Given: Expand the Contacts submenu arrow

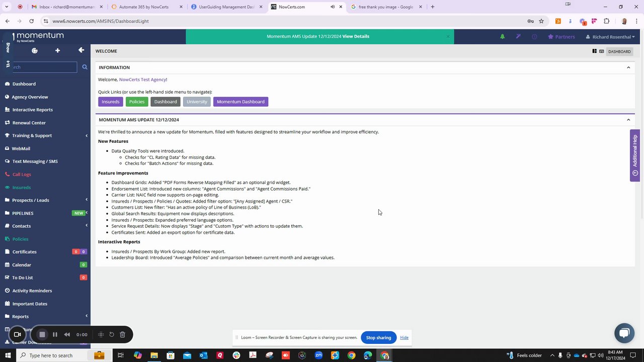Looking at the screenshot, I should [86, 226].
